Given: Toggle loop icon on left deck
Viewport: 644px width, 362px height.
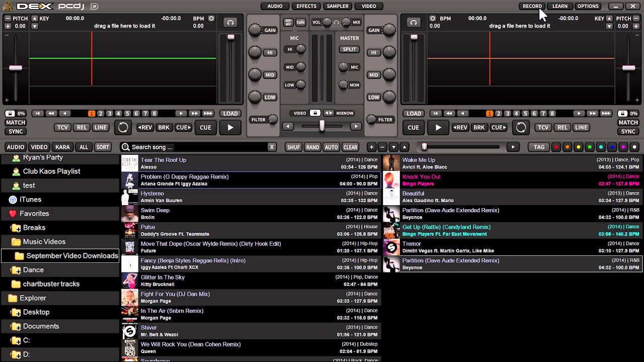Looking at the screenshot, I should pyautogui.click(x=123, y=128).
